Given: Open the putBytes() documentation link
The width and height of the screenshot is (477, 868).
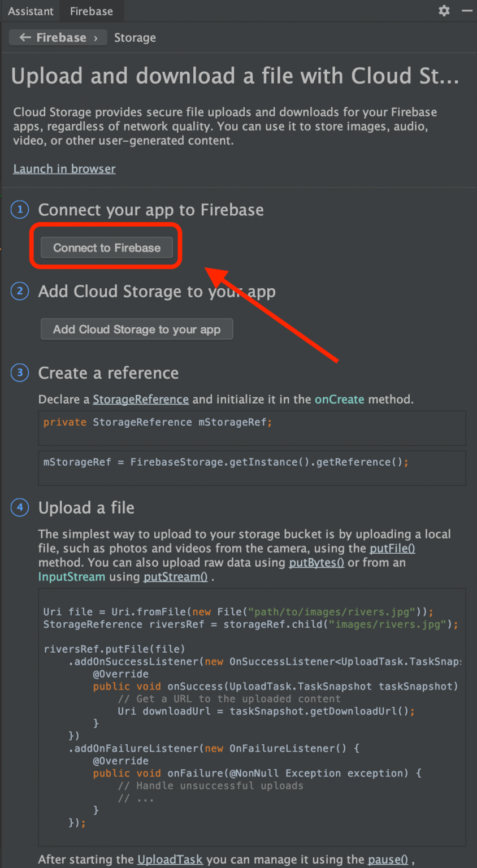Looking at the screenshot, I should click(x=316, y=562).
